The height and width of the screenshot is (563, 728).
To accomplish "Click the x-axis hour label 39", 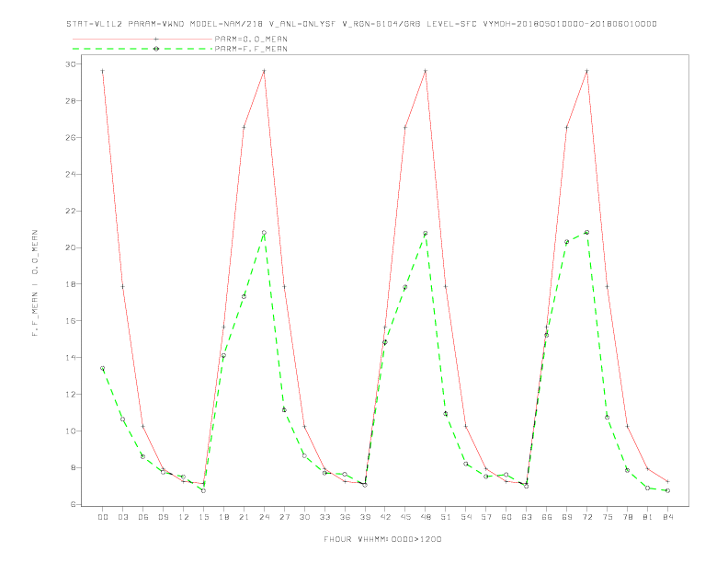I will [x=365, y=517].
